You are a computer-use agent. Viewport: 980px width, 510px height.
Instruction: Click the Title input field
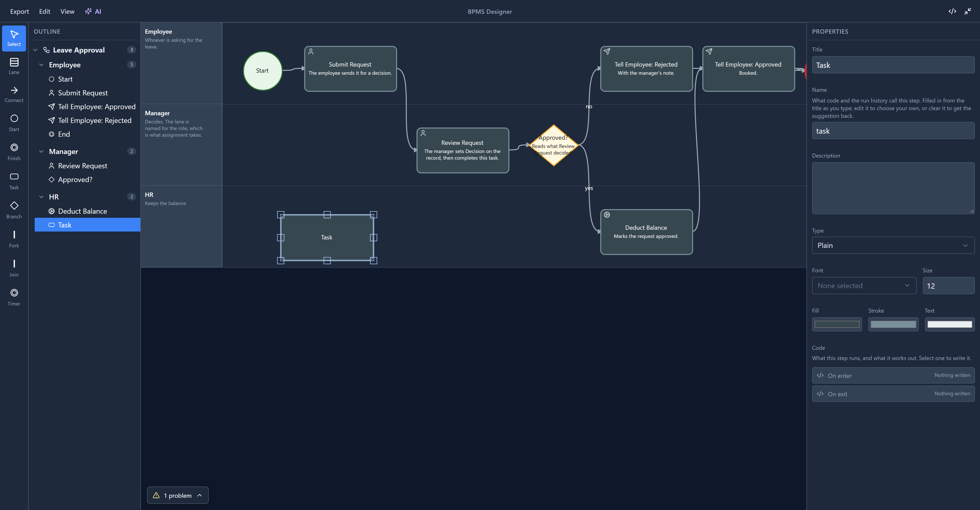tap(893, 65)
